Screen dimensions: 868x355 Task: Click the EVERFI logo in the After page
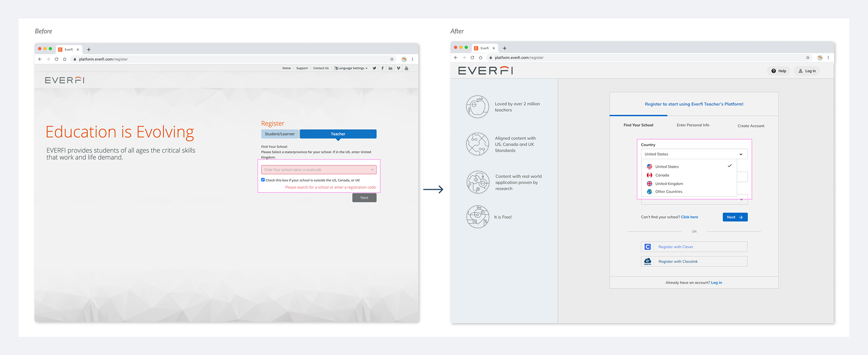486,71
